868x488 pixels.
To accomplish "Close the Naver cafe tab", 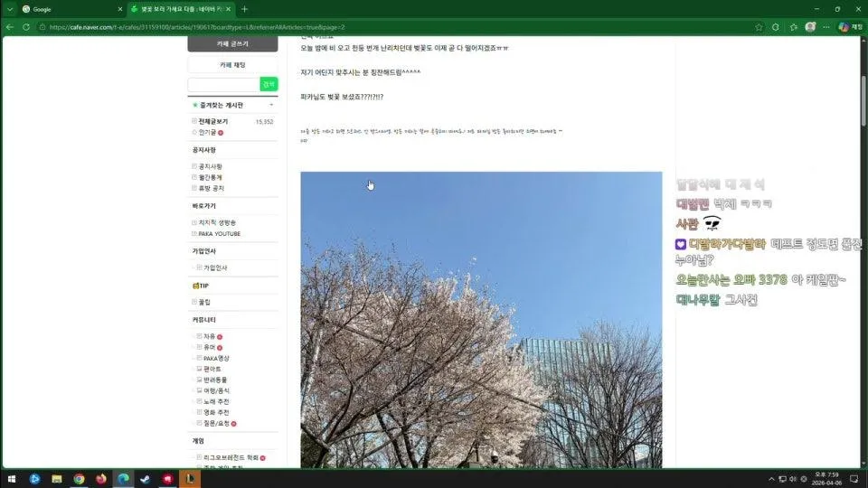I will pos(228,9).
